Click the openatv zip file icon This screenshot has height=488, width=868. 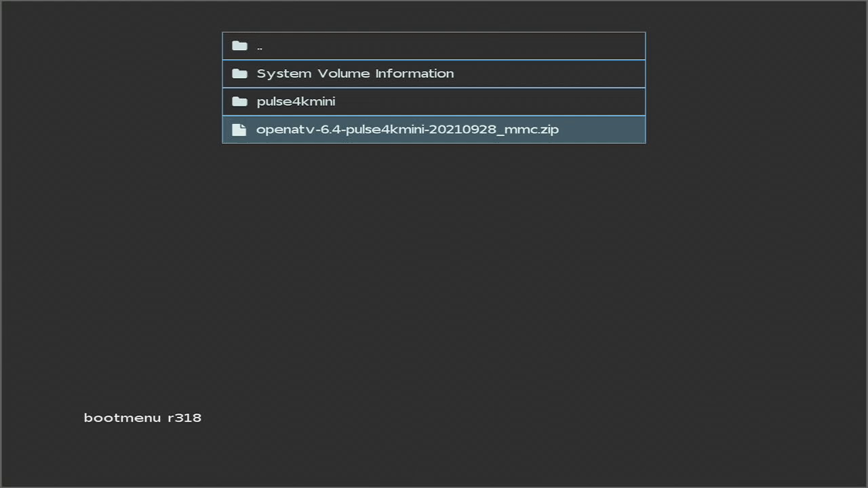click(x=239, y=129)
